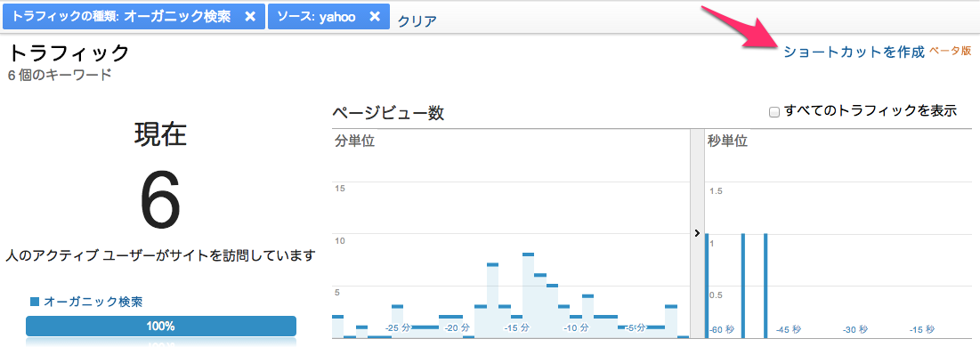Remove the オーガニック検索 traffic type filter
The height and width of the screenshot is (347, 980).
pyautogui.click(x=250, y=17)
